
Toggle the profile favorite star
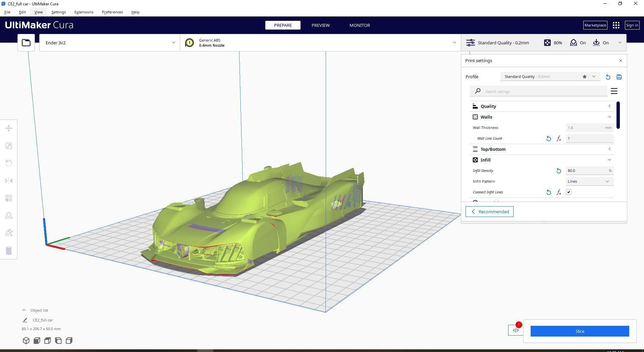585,77
